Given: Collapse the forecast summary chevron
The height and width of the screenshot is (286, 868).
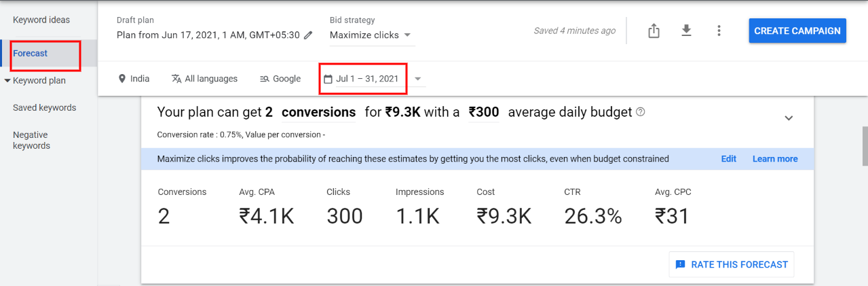Looking at the screenshot, I should [x=789, y=118].
